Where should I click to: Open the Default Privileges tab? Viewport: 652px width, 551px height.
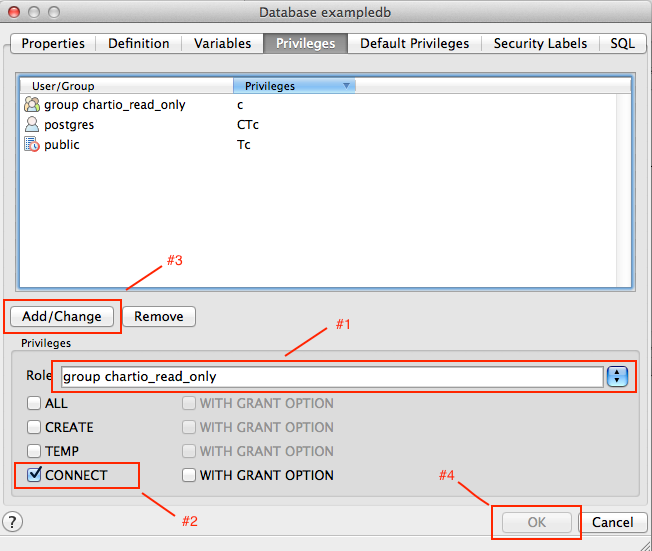point(414,44)
